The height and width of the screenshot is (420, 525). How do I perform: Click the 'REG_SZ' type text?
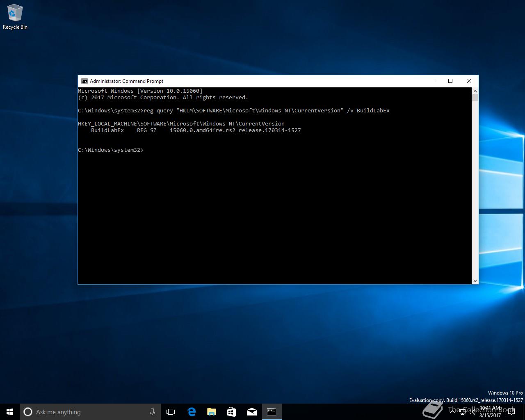pyautogui.click(x=147, y=130)
